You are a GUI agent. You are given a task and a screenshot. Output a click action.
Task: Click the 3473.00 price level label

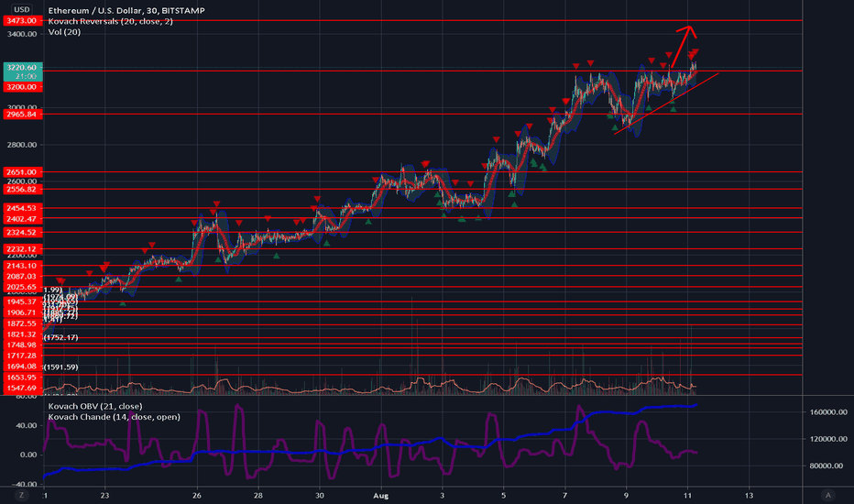(x=22, y=21)
